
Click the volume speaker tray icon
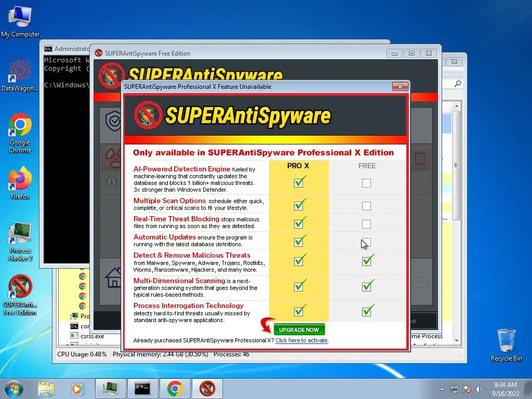pos(479,389)
